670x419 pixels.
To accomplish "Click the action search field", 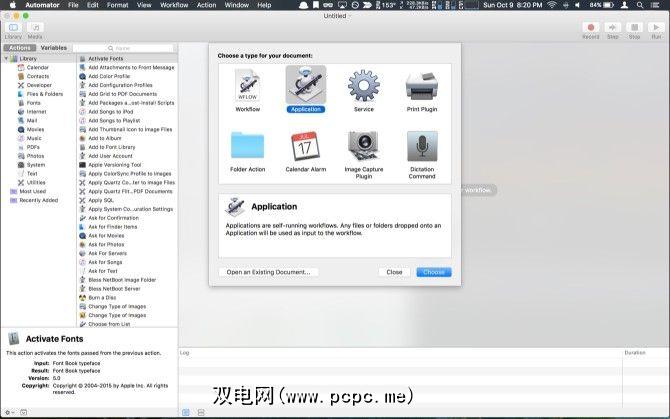I will coord(123,48).
